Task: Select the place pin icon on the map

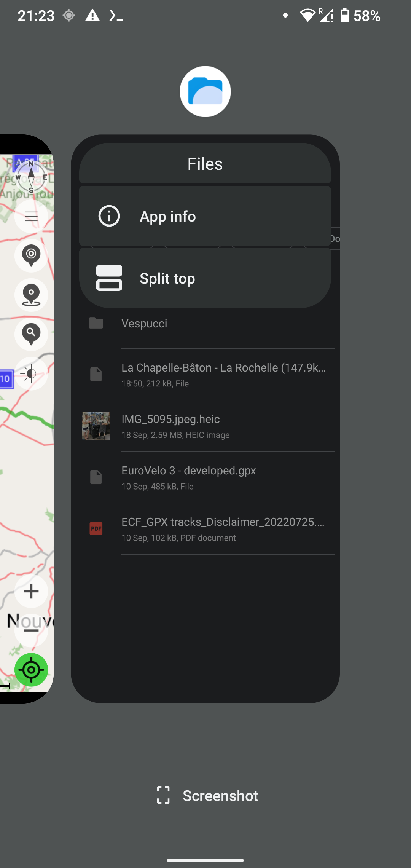Action: click(31, 295)
